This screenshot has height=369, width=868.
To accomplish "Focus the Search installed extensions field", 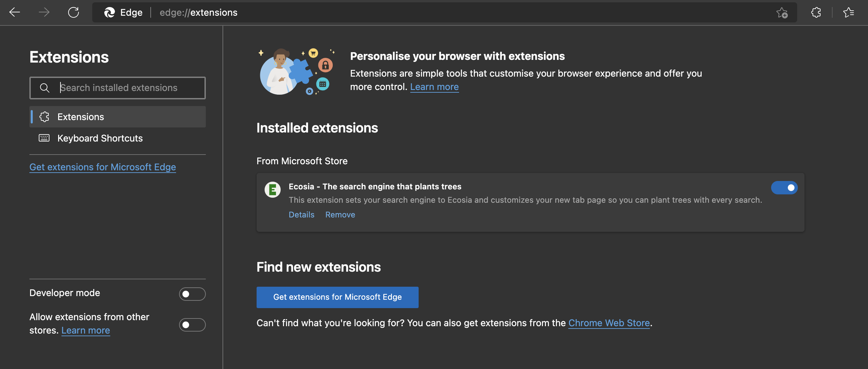I will coord(118,88).
